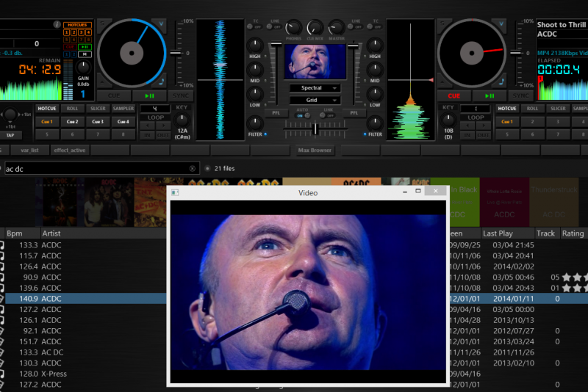The height and width of the screenshot is (392, 588).
Task: Click the left deck loop left arrow
Action: click(148, 126)
